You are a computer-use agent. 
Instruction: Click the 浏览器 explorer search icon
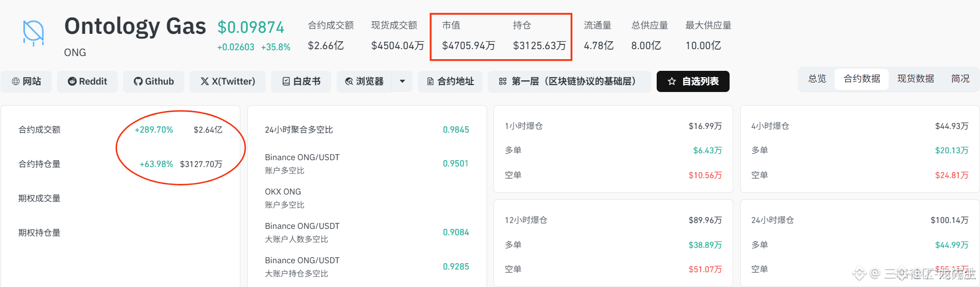(349, 81)
